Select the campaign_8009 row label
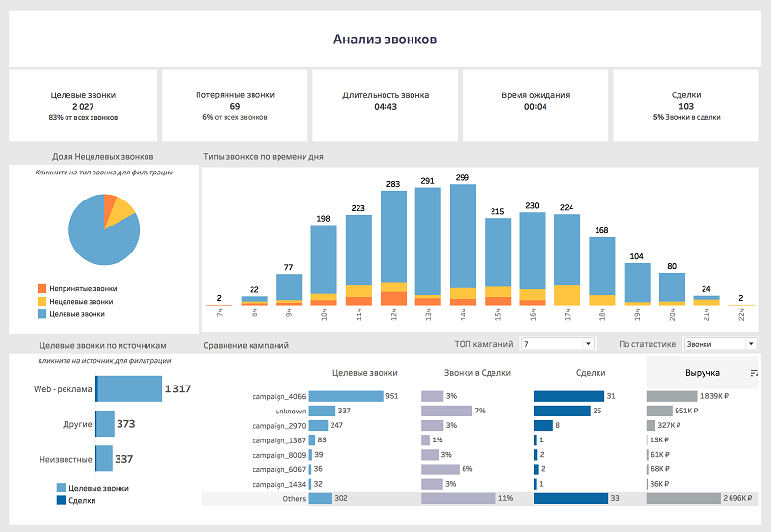 (x=279, y=455)
